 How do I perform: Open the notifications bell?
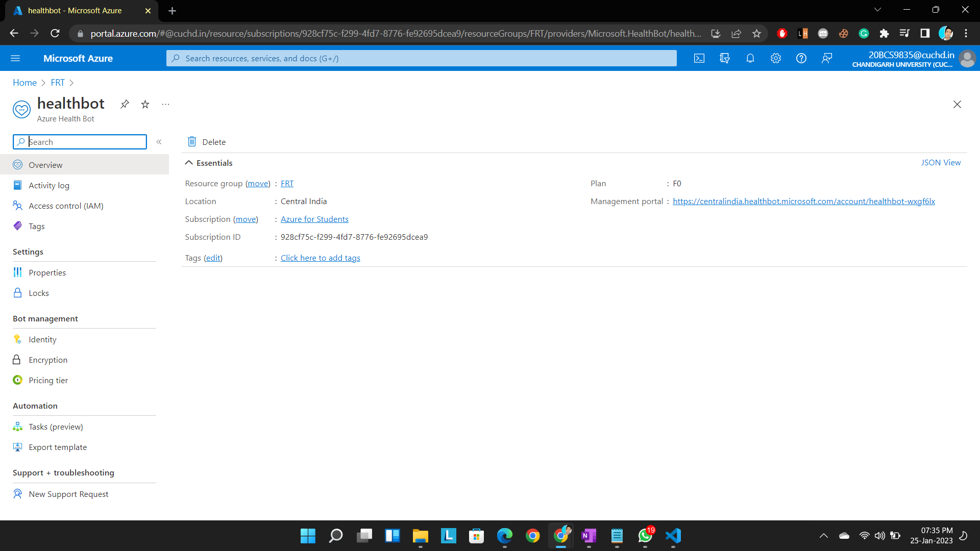pyautogui.click(x=750, y=58)
